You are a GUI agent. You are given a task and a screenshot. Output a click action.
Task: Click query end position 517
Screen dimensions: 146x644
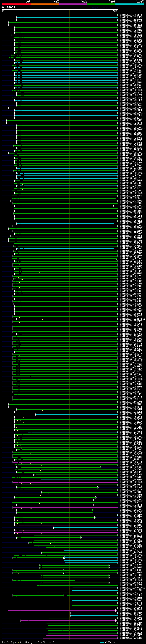(115, 11)
